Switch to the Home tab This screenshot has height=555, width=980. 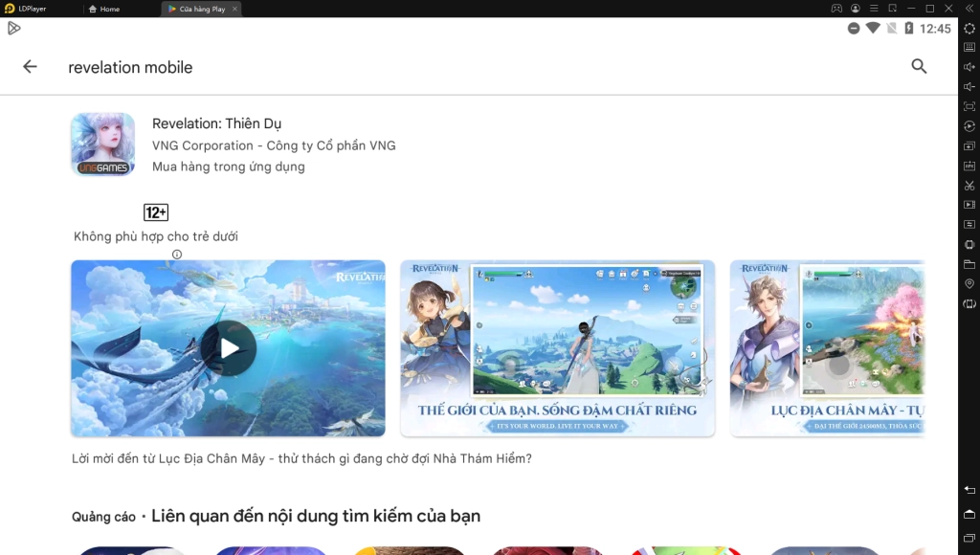(105, 8)
